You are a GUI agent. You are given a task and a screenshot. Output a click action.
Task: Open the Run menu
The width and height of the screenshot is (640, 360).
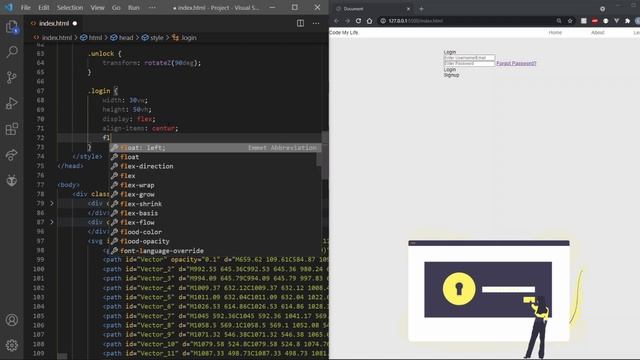point(133,7)
